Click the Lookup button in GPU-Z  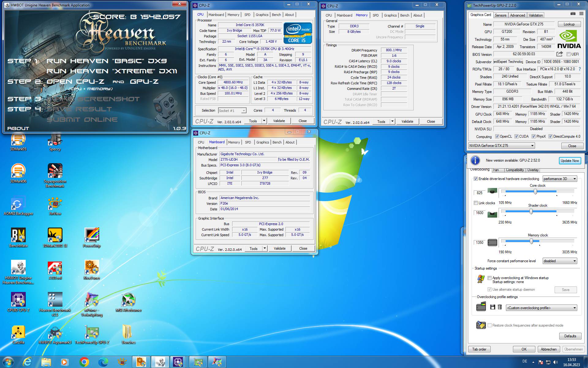(x=569, y=24)
